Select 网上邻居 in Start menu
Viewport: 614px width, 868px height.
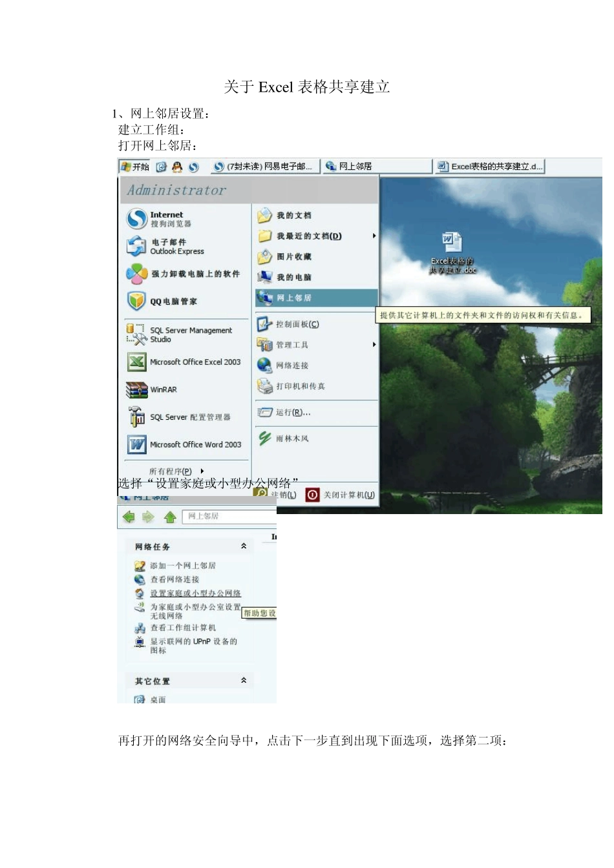click(316, 298)
